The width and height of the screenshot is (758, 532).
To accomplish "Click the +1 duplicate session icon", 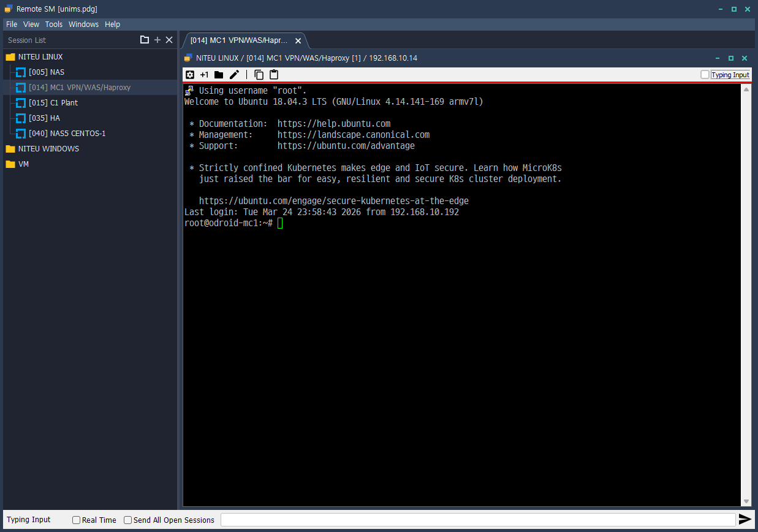I will (204, 74).
